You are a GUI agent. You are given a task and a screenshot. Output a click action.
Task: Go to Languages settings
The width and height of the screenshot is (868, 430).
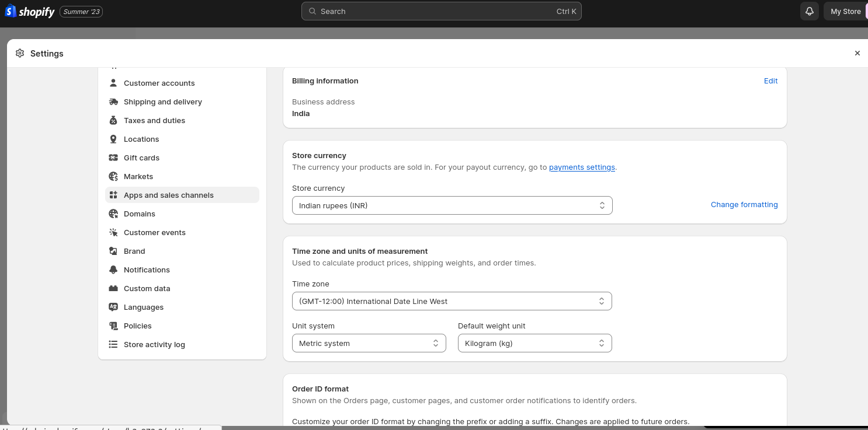click(182, 307)
